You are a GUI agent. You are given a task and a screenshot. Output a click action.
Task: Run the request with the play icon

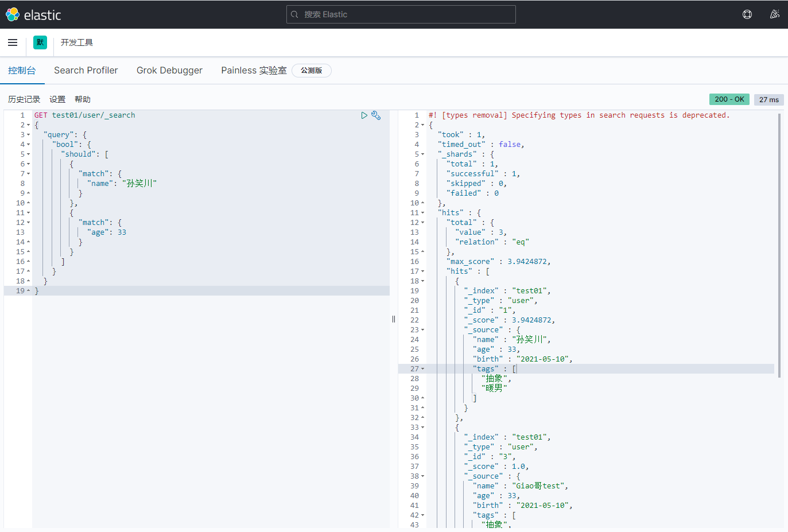364,115
